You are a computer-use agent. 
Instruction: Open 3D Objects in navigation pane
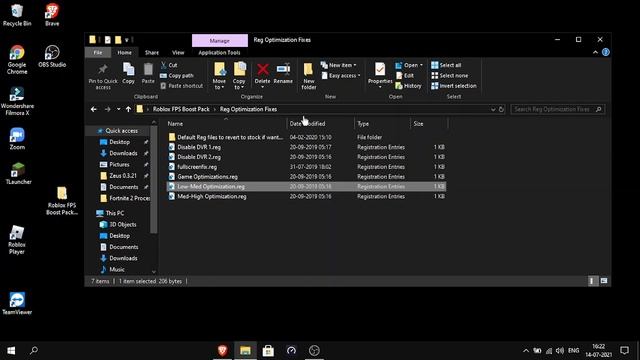tap(122, 224)
